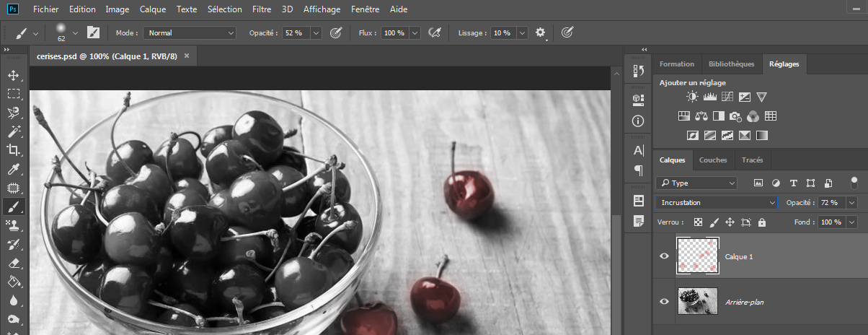This screenshot has width=868, height=335.
Task: Select the Blur tool
Action: pos(13,300)
